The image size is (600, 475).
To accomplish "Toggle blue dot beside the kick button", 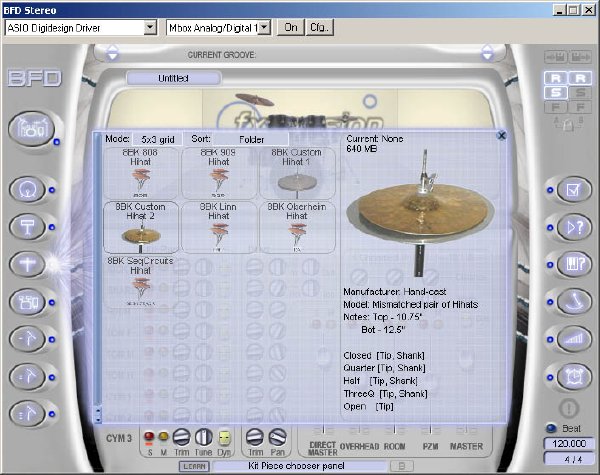I will point(52,189).
